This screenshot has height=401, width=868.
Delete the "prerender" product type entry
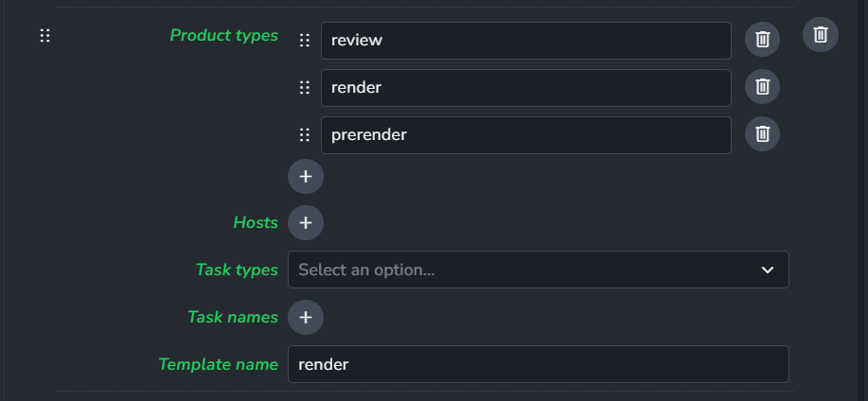[x=762, y=134]
